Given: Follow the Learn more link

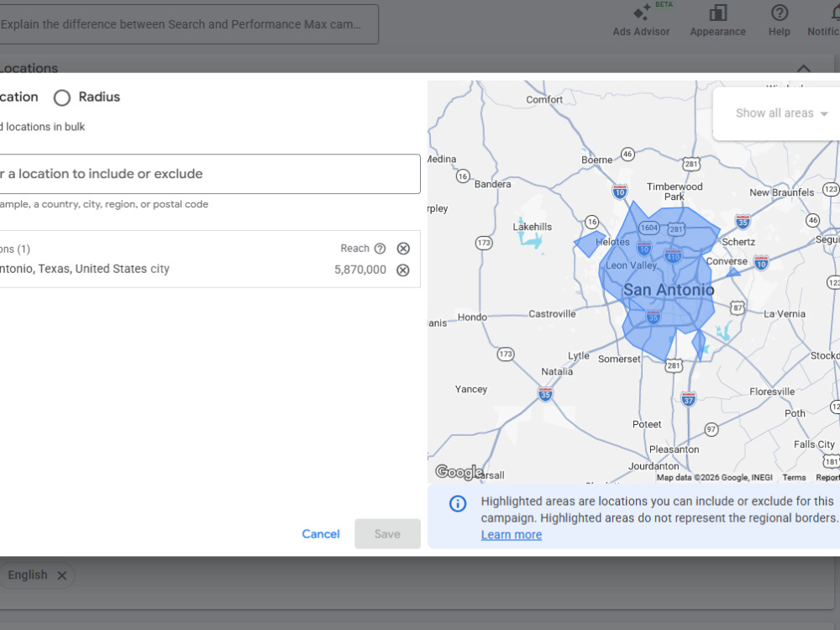Looking at the screenshot, I should pos(511,535).
